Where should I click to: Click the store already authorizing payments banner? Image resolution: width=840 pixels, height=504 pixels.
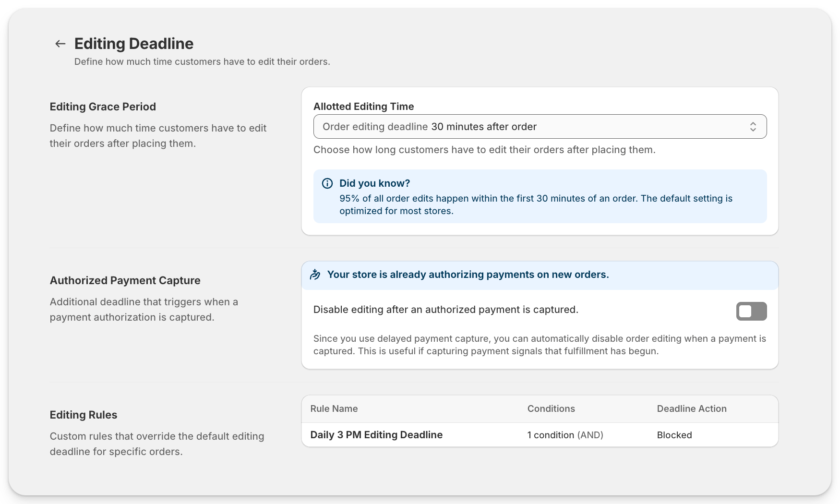[x=540, y=275]
